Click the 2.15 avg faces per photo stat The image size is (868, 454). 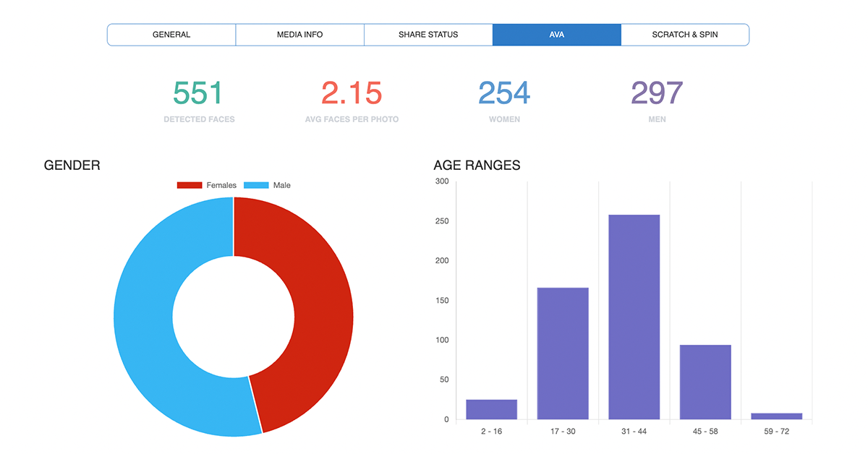(x=352, y=93)
